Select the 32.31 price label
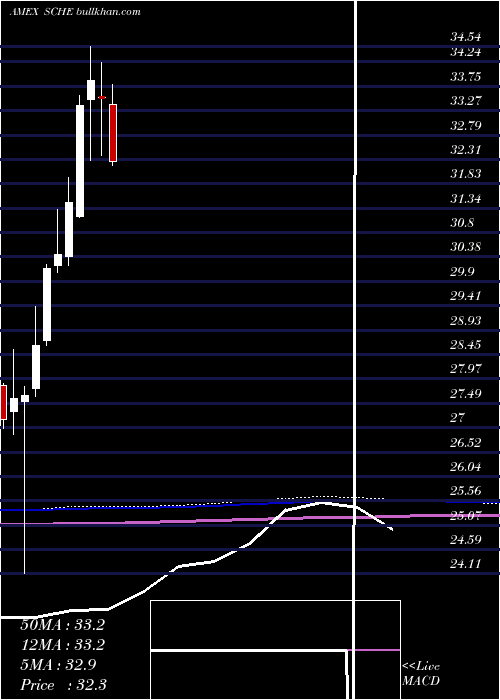The height and width of the screenshot is (700, 500). 466,150
